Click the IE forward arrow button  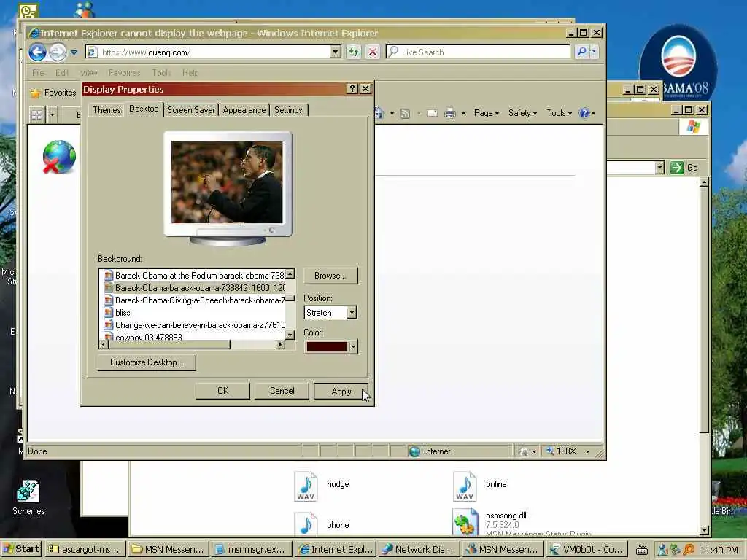pos(58,52)
